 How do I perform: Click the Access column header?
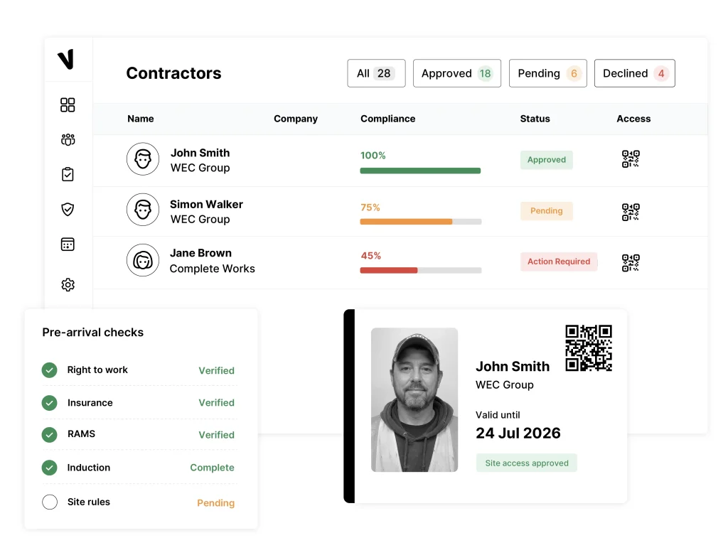pos(633,119)
